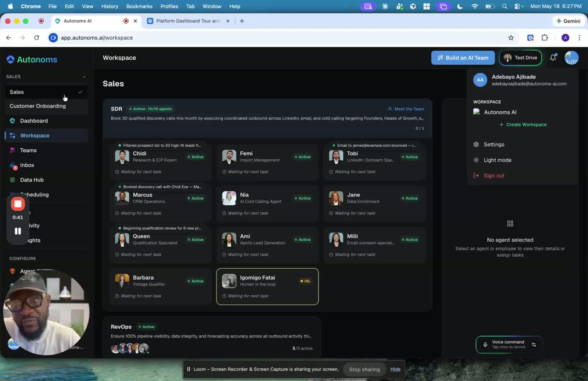
Task: Click Meet the Team link
Action: coord(406,109)
